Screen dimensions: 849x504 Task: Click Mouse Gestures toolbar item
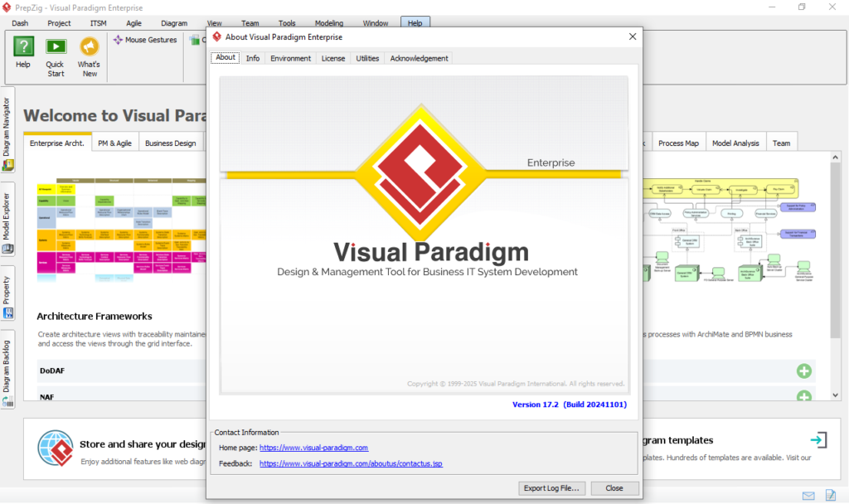pos(145,40)
